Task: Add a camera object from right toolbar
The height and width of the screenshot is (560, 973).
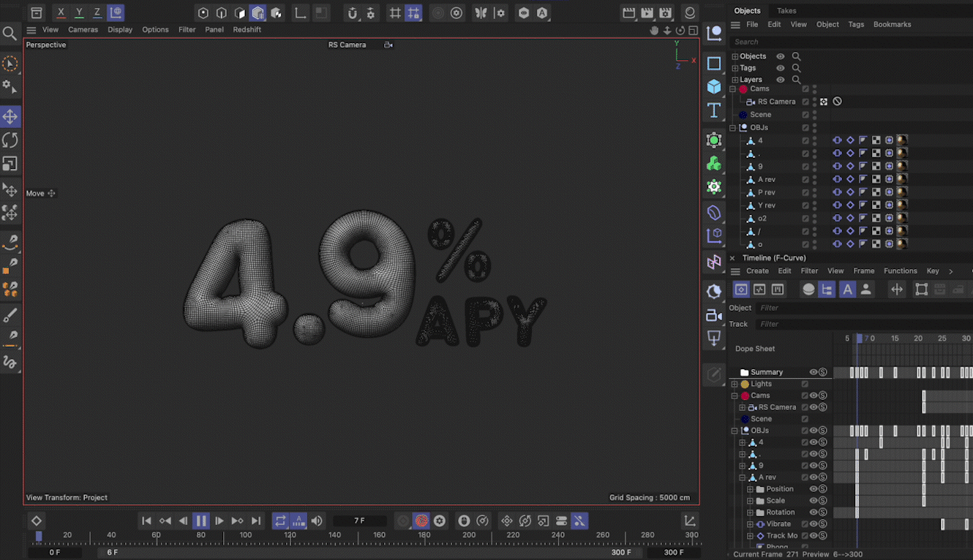Action: [714, 315]
